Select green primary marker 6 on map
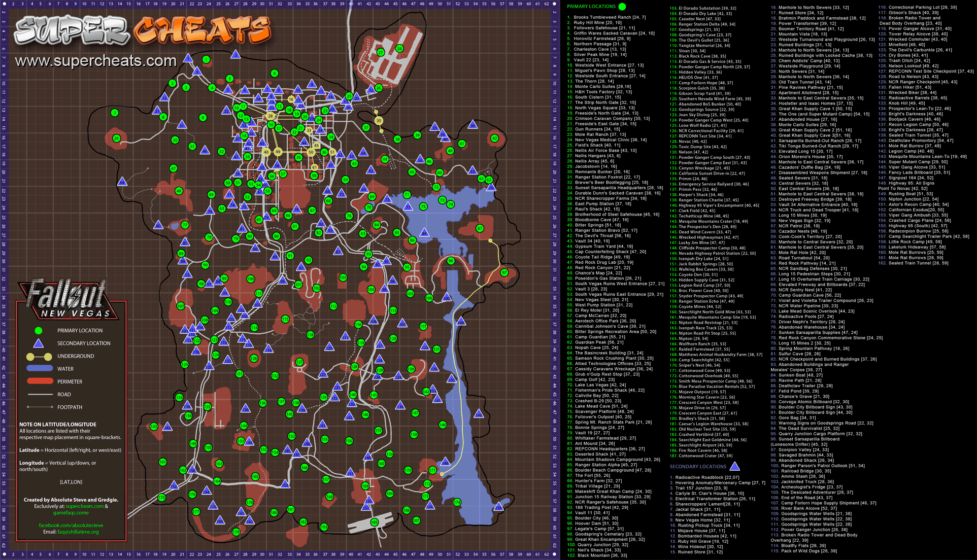The image size is (977, 560). point(275,73)
